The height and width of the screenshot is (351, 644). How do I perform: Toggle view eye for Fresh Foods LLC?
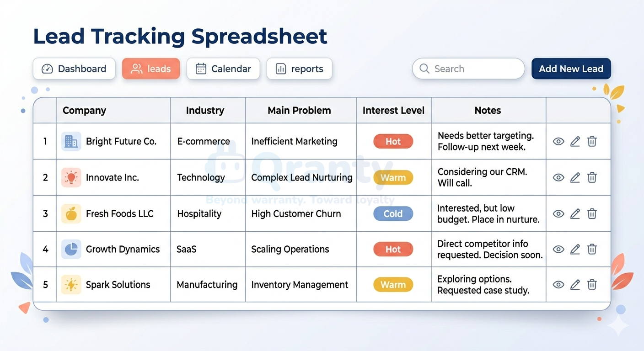coord(558,213)
